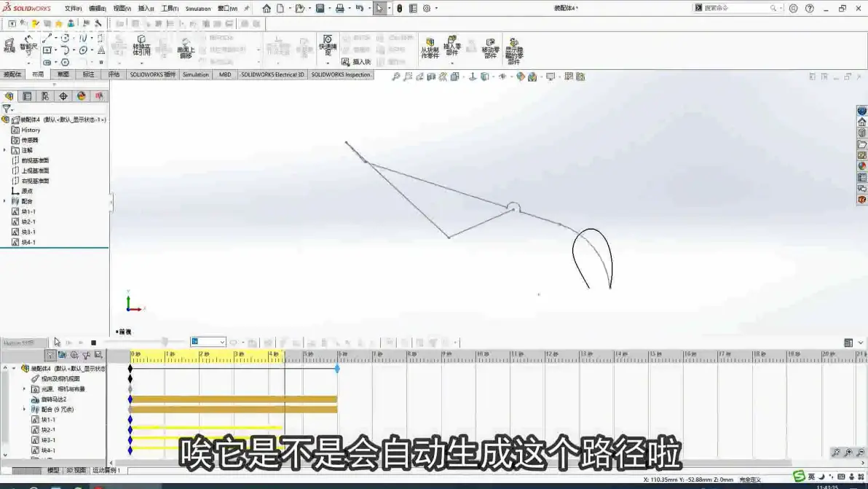Image resolution: width=868 pixels, height=489 pixels.
Task: Click Insert Components (插入零部件) button
Action: click(x=451, y=46)
